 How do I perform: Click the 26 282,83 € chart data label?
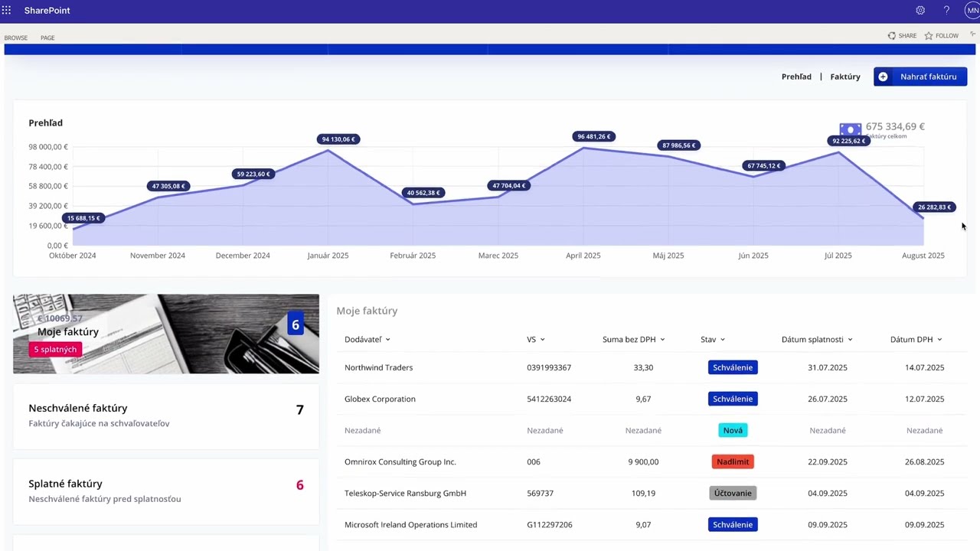coord(934,207)
